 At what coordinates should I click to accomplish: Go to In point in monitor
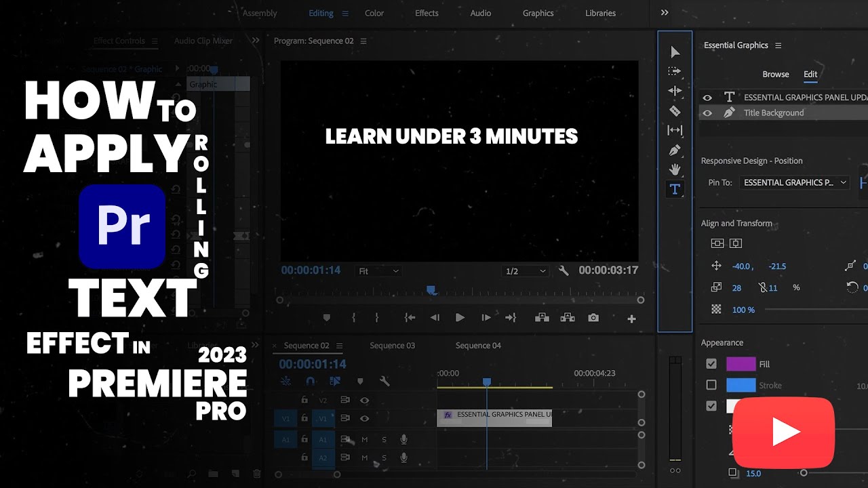(x=410, y=318)
